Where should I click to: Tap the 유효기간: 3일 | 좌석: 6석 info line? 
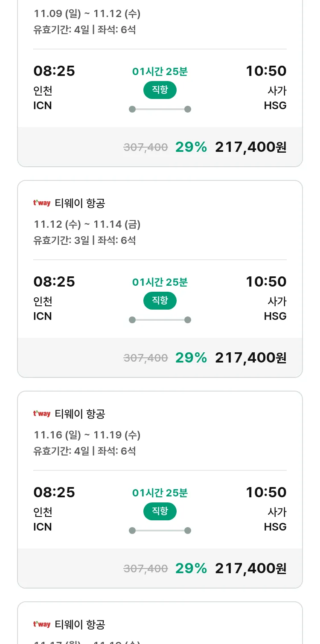84,240
